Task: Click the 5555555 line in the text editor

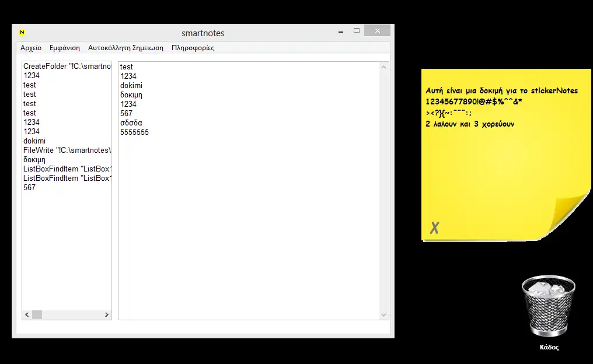Action: coord(134,132)
